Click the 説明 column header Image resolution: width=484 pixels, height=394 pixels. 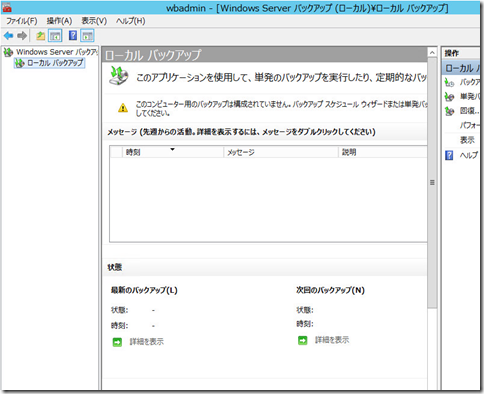(x=383, y=152)
